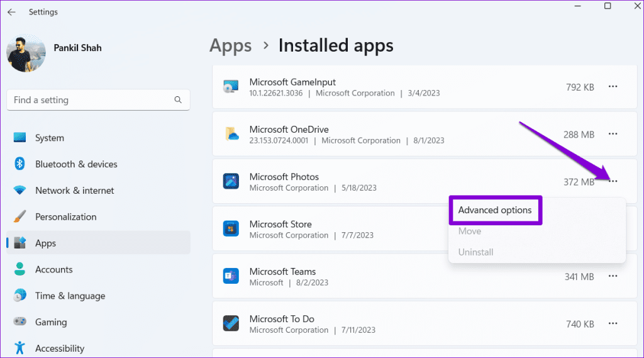Image resolution: width=644 pixels, height=358 pixels.
Task: Click the 5/18/2023 install date
Action: [359, 188]
